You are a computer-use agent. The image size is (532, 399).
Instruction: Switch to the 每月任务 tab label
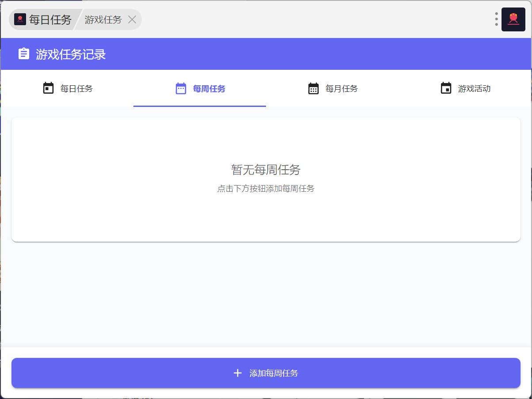pos(342,89)
